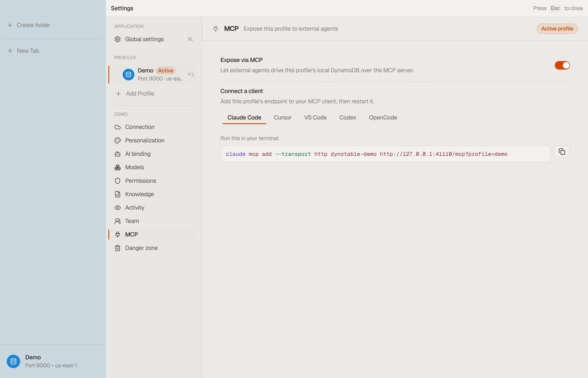Switch to the VS Code client tab

(x=315, y=118)
